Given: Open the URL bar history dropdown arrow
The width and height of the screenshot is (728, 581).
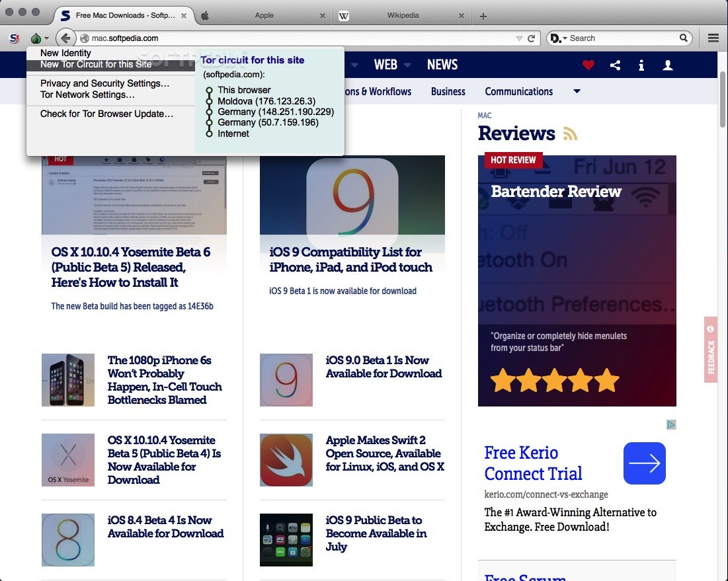Looking at the screenshot, I should coord(519,38).
